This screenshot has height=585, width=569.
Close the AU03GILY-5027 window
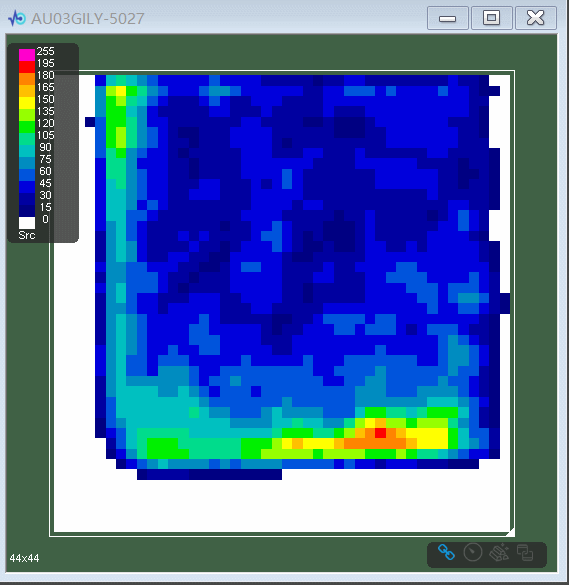point(536,18)
